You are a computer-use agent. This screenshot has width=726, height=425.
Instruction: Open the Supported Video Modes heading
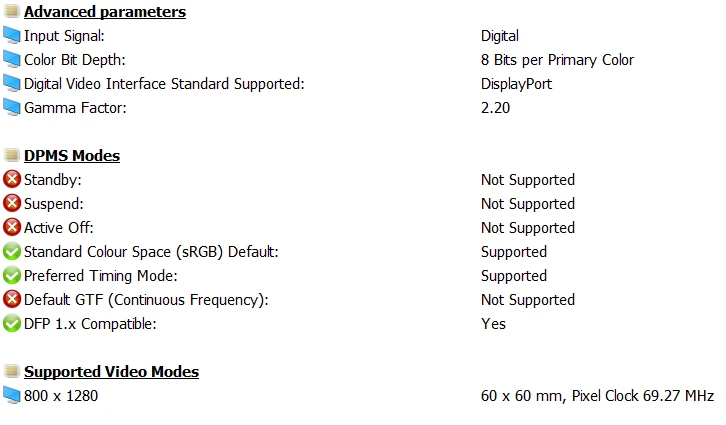pyautogui.click(x=112, y=372)
